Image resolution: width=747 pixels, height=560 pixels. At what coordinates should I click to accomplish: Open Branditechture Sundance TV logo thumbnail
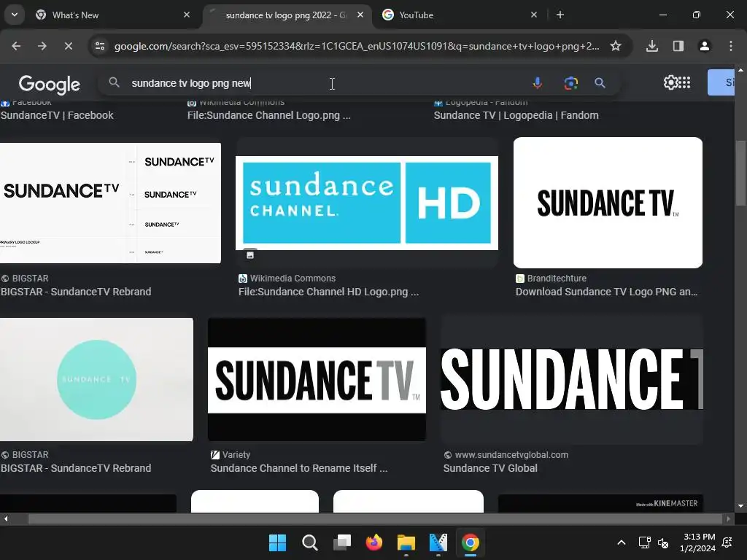click(608, 203)
